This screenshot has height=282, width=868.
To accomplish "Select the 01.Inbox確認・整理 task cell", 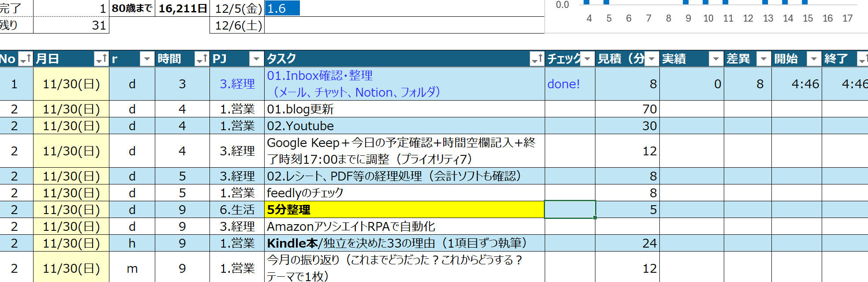I will pos(404,84).
